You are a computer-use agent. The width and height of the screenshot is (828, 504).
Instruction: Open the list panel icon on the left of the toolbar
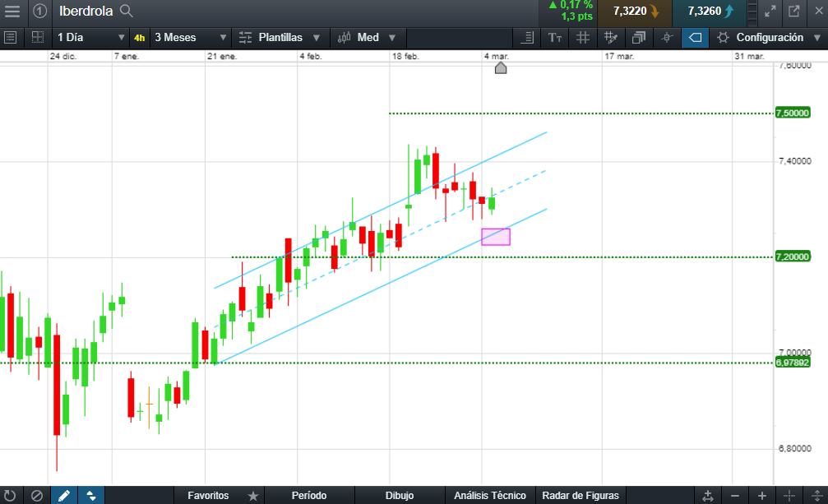click(10, 38)
